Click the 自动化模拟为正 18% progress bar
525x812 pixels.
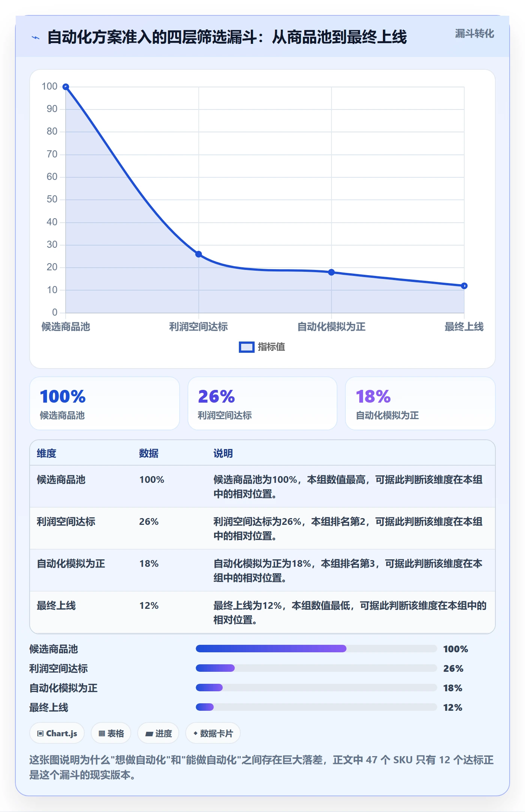(316, 688)
